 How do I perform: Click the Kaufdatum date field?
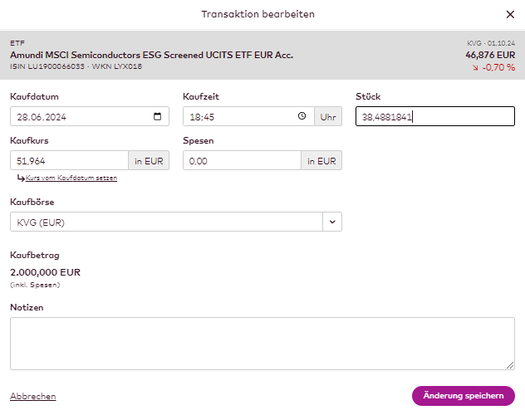click(79, 117)
